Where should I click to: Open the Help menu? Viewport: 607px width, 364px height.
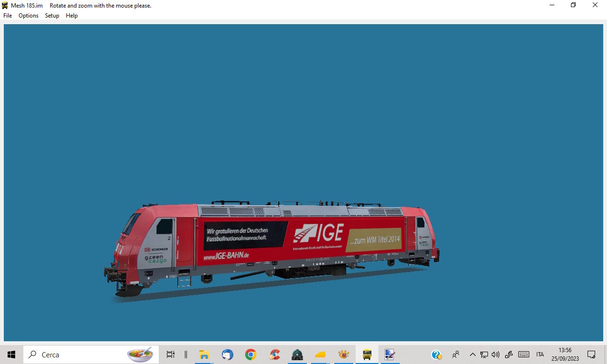[x=72, y=16]
